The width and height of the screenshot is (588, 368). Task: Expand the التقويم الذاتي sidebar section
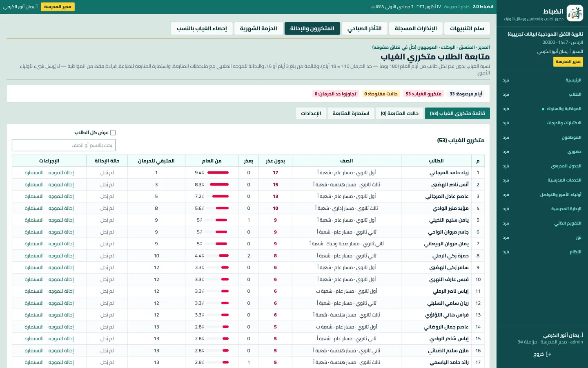[542, 223]
